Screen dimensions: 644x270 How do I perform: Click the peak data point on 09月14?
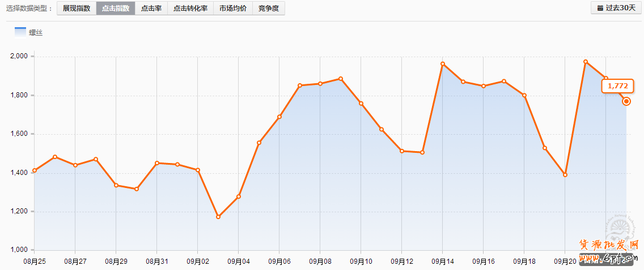443,64
